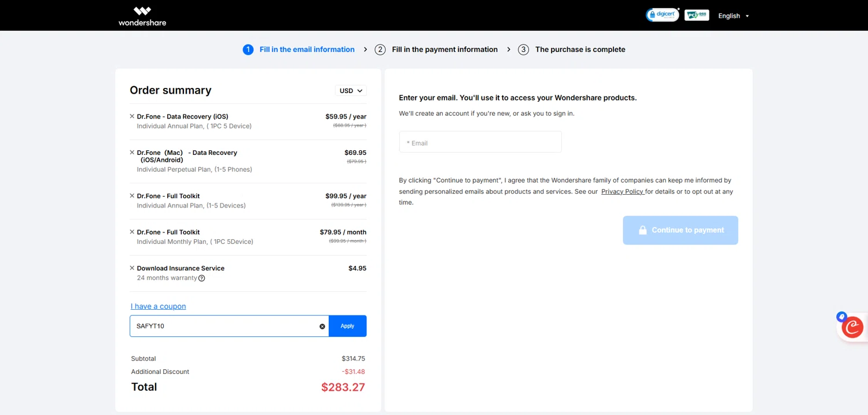The height and width of the screenshot is (415, 868).
Task: Click the -$31.48 additional discount value
Action: pyautogui.click(x=353, y=372)
